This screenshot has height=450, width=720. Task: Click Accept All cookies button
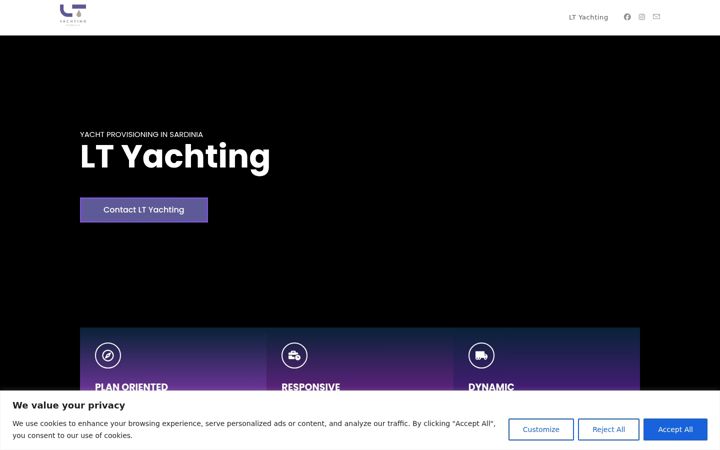click(675, 429)
